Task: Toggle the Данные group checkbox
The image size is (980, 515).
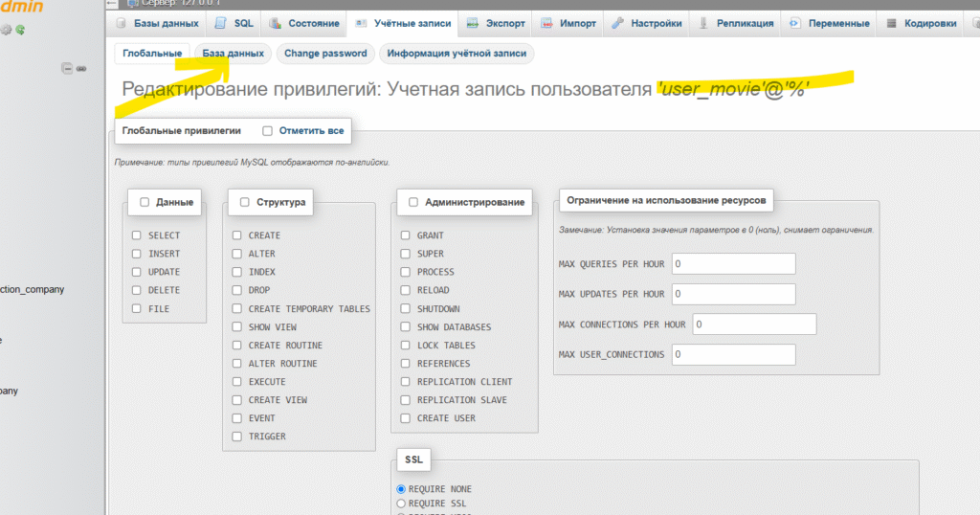Action: (x=145, y=202)
